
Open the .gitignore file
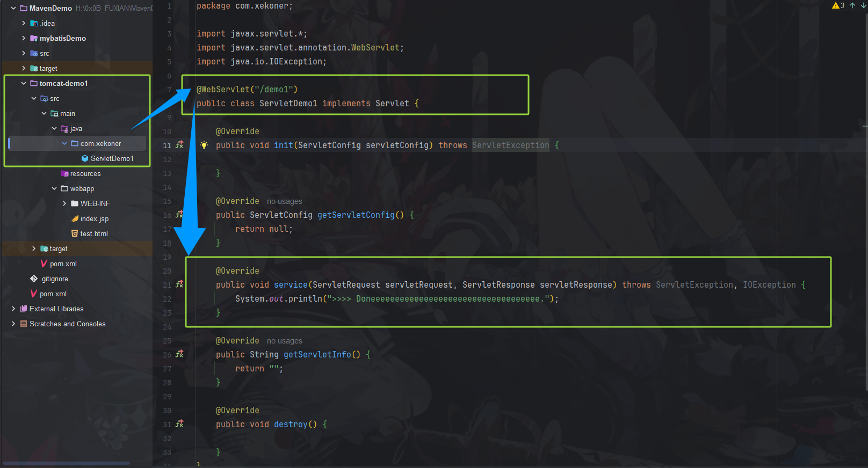[x=54, y=279]
